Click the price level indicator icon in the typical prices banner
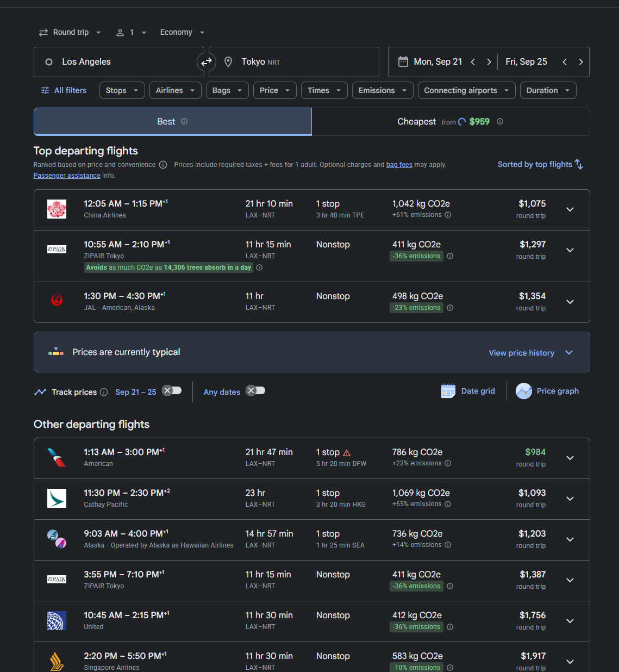619x672 pixels. [x=56, y=352]
